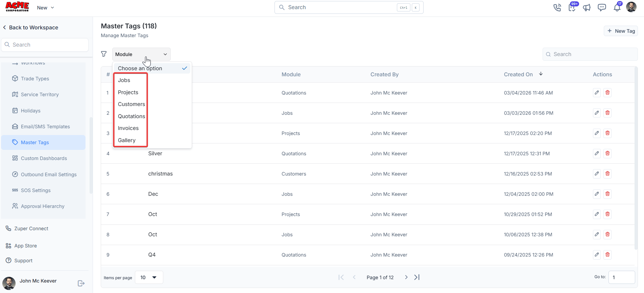This screenshot has height=293, width=644.
Task: Click the New Tag button
Action: tap(621, 31)
